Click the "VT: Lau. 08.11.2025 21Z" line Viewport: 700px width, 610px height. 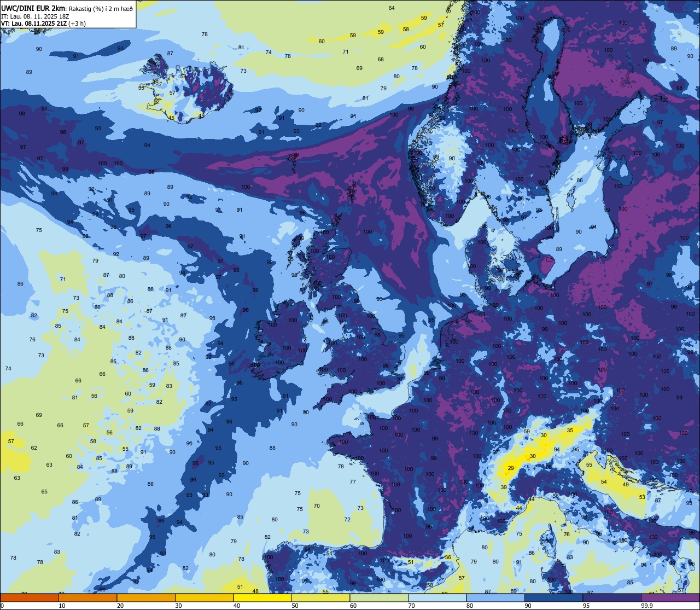[34, 23]
